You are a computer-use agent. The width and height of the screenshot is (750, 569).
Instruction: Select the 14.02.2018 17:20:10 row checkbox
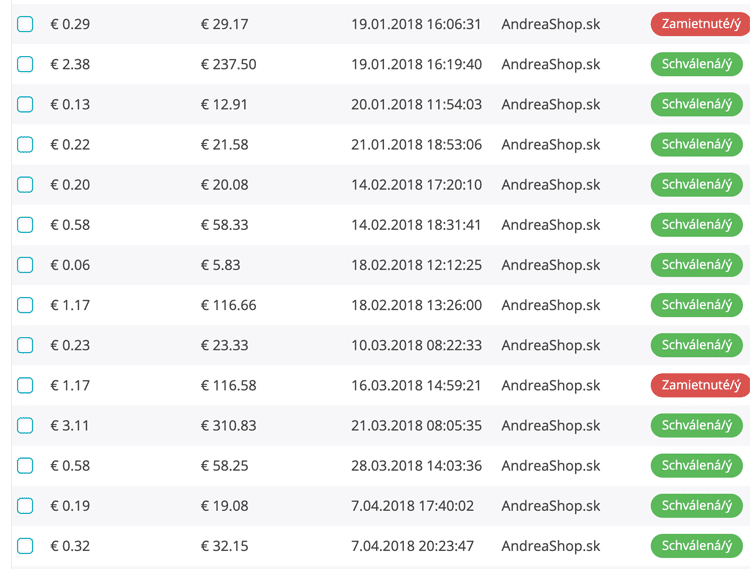25,184
